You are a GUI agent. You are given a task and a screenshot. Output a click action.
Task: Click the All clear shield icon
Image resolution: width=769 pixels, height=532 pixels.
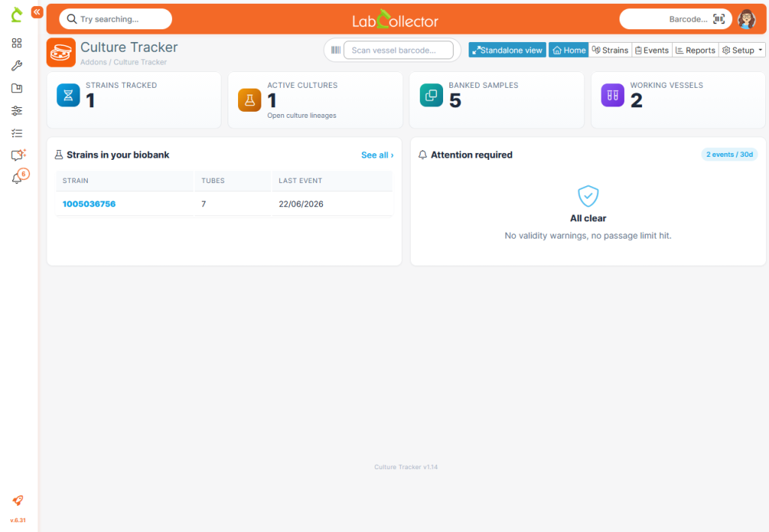point(588,196)
